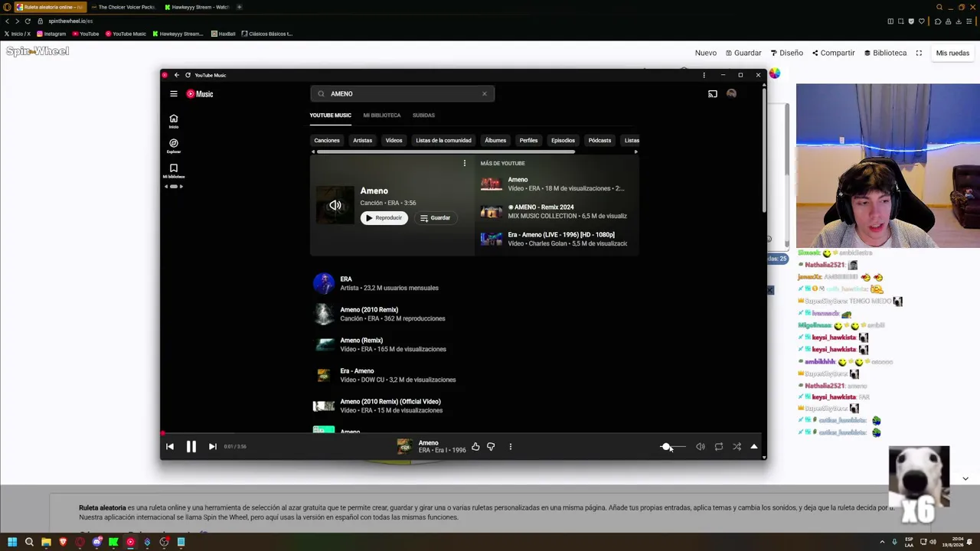The height and width of the screenshot is (551, 980).
Task: Click the Reproducir button for Ameno
Action: point(384,218)
